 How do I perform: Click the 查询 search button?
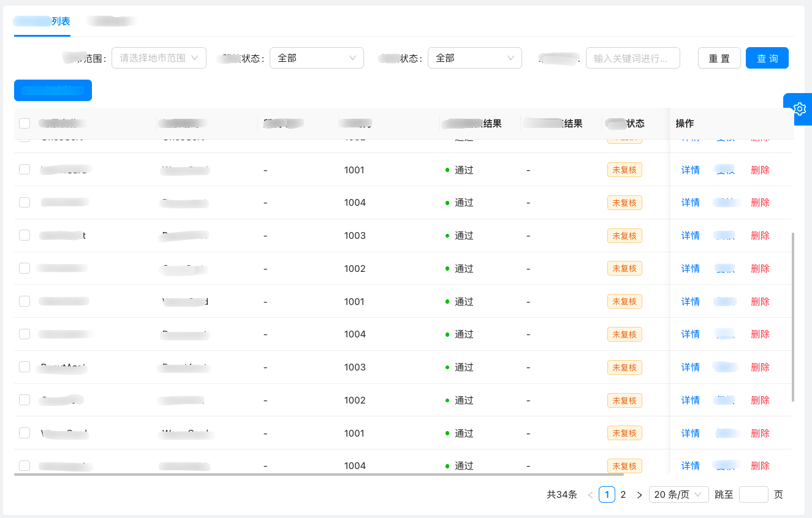tap(767, 58)
